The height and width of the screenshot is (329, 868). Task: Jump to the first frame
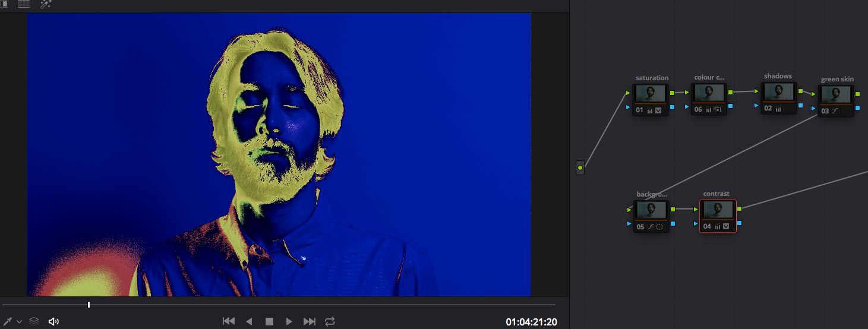tap(228, 321)
